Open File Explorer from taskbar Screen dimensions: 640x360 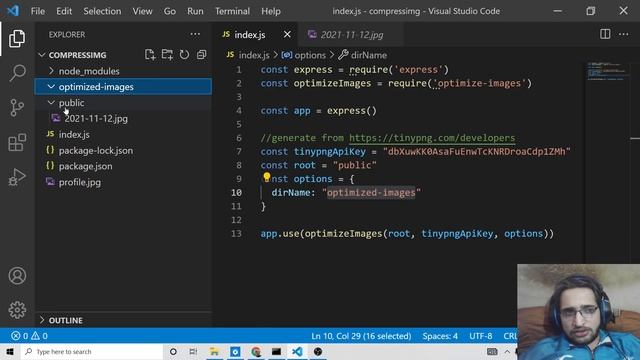(214, 351)
